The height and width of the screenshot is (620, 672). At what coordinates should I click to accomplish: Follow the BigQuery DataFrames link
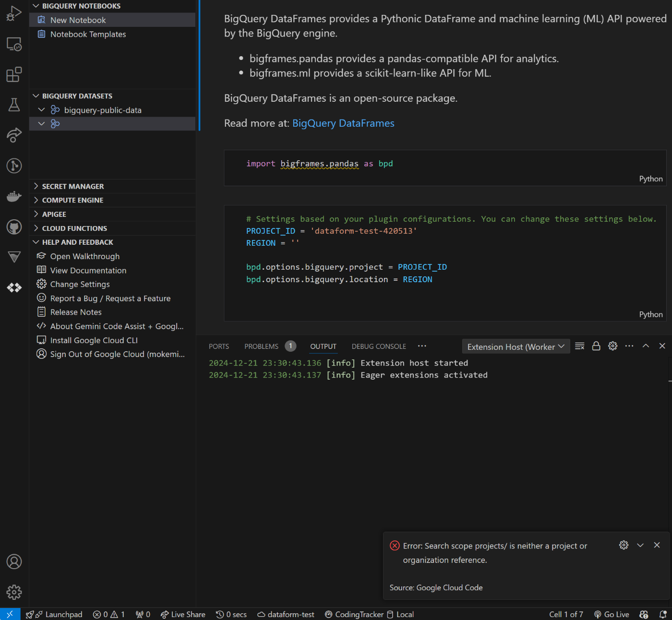click(x=343, y=123)
